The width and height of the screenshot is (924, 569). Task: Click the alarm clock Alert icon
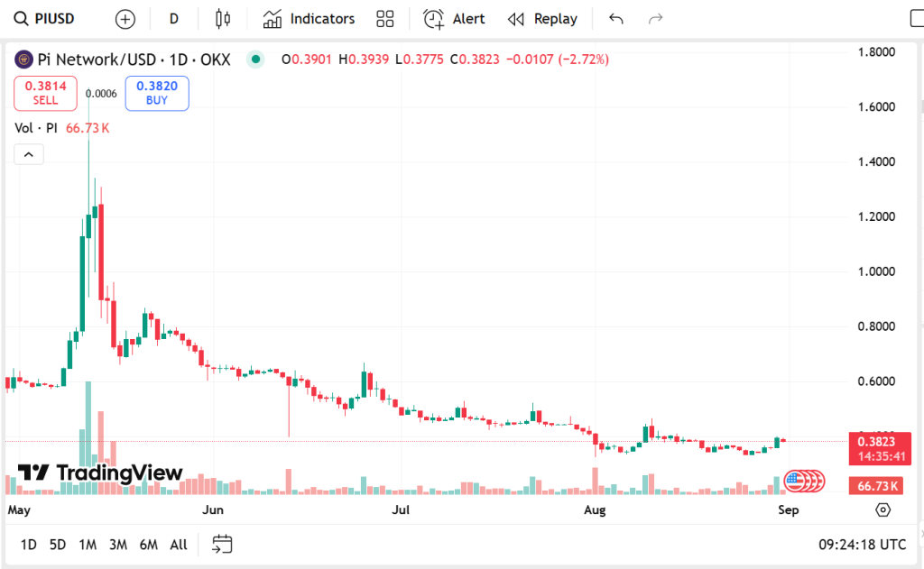[433, 19]
